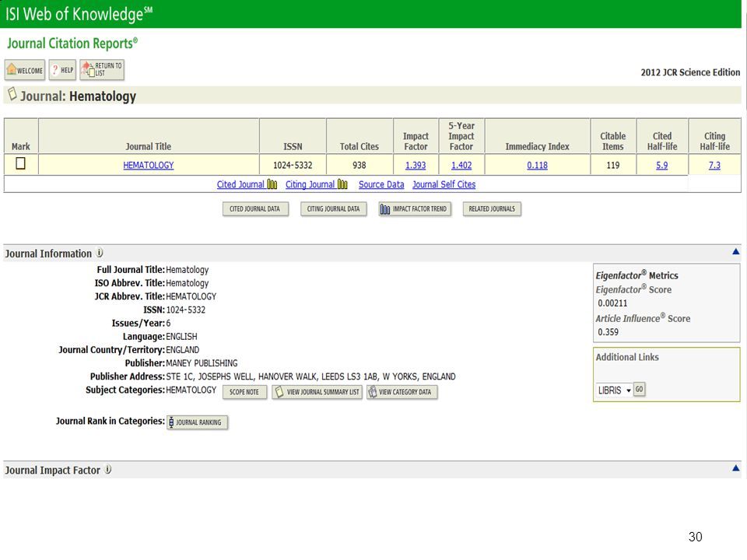The width and height of the screenshot is (747, 560).
Task: Open the View Category Data button
Action: click(402, 392)
